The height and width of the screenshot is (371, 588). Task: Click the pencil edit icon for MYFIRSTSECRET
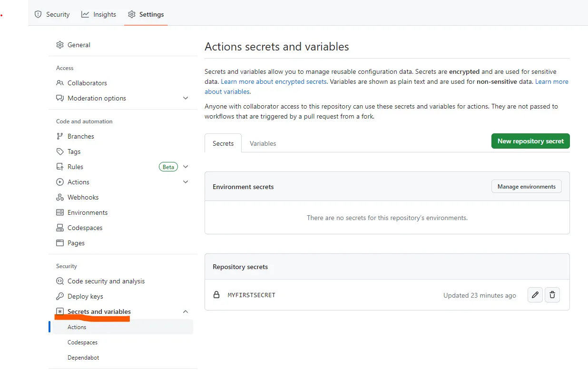[535, 295]
